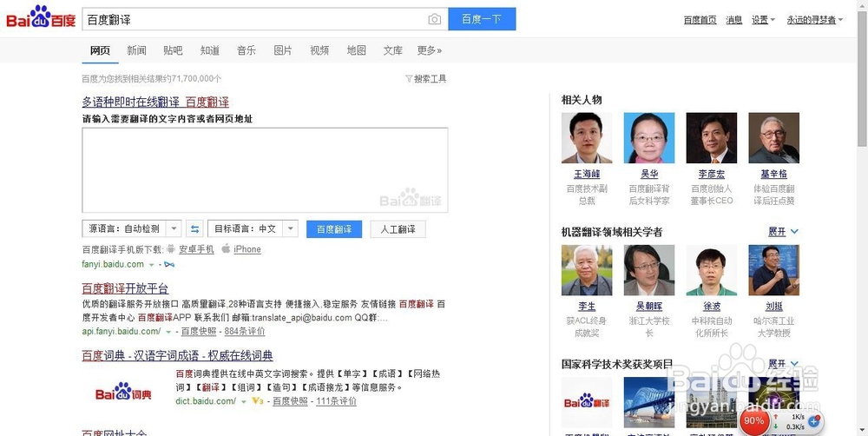
Task: Click the iPhone download link
Action: coord(247,249)
